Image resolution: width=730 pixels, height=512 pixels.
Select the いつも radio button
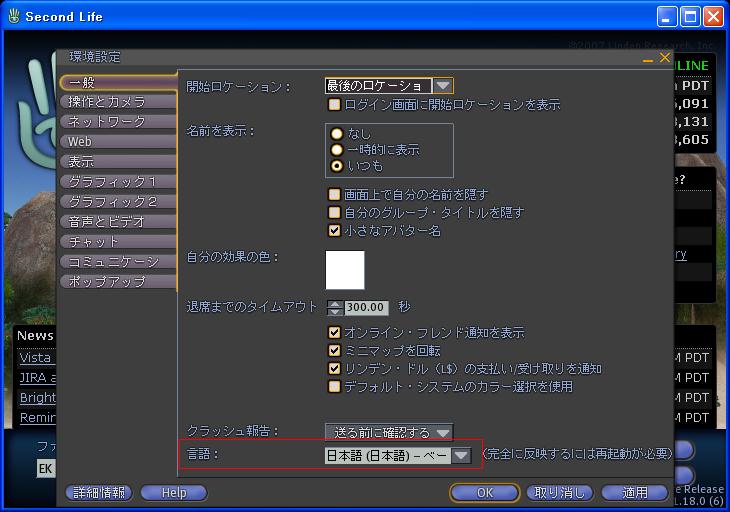pyautogui.click(x=337, y=166)
